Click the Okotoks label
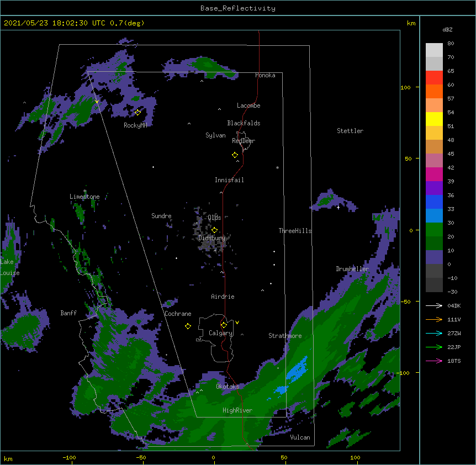This screenshot has width=476, height=465. pyautogui.click(x=228, y=387)
